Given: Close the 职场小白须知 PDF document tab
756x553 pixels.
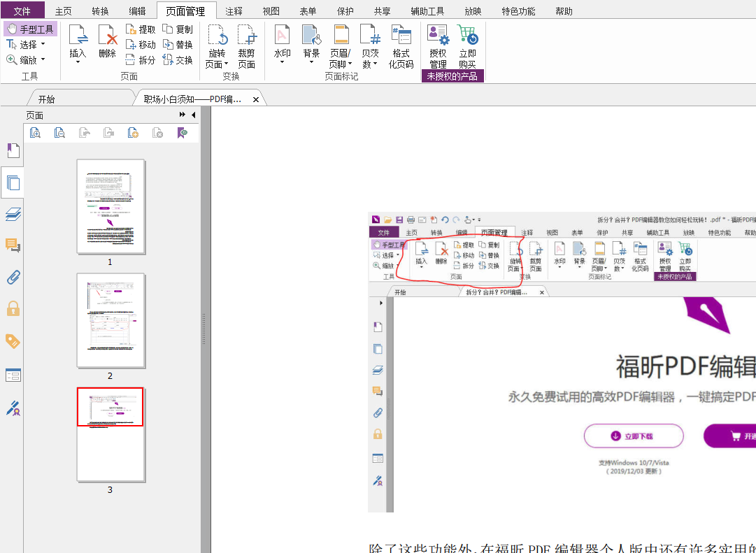Looking at the screenshot, I should 255,100.
